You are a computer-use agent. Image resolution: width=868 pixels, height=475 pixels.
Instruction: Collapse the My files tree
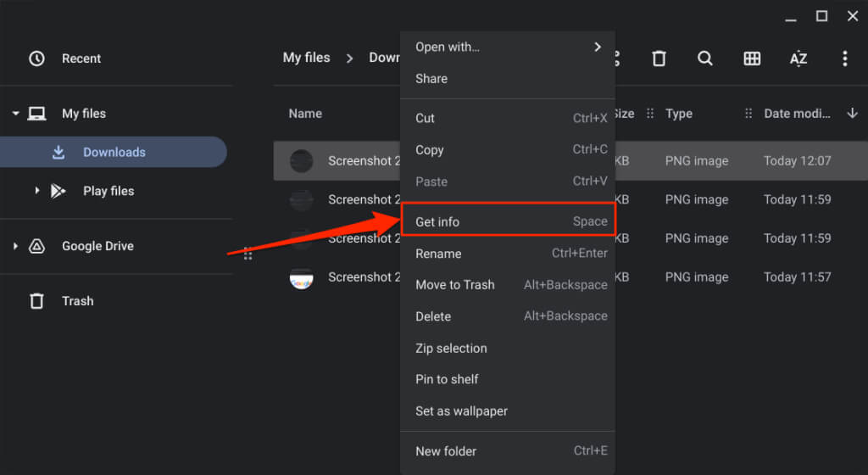pos(15,114)
